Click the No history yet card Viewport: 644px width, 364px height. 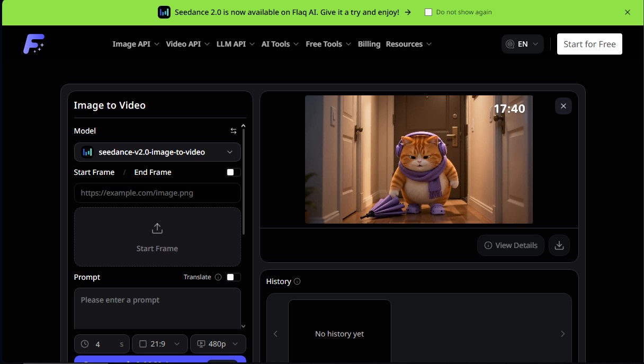(339, 332)
